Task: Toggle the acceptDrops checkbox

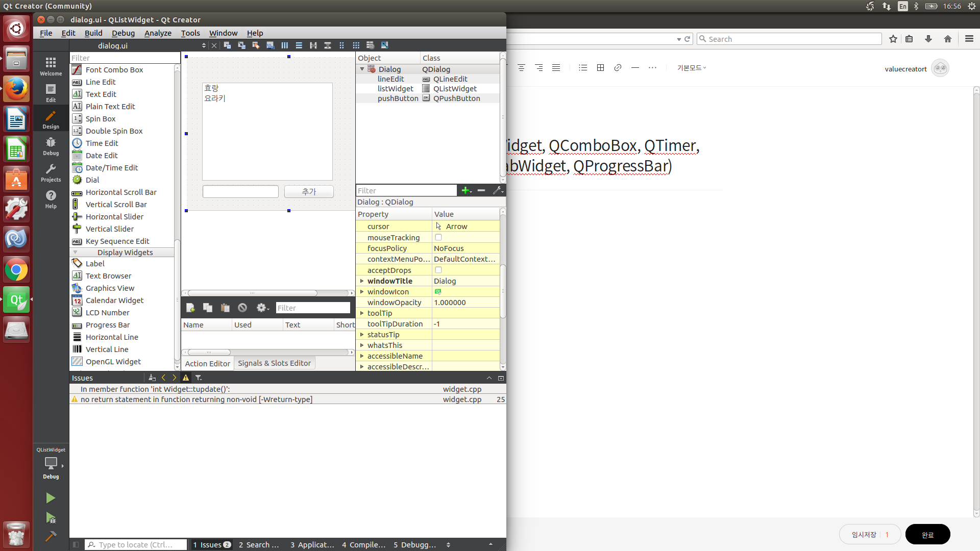Action: coord(438,270)
